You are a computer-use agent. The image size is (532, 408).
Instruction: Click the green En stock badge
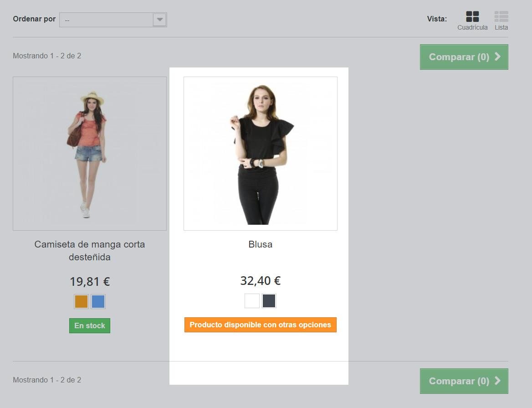pyautogui.click(x=90, y=325)
